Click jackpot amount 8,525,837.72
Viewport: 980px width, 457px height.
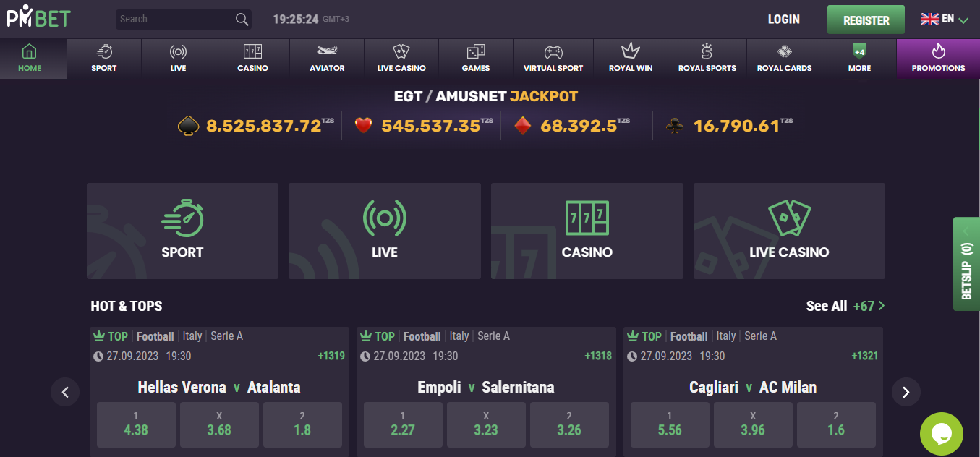pos(263,126)
